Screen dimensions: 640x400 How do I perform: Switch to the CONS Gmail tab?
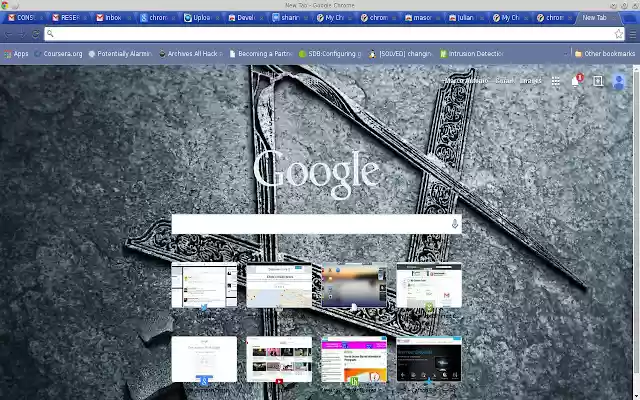click(24, 18)
